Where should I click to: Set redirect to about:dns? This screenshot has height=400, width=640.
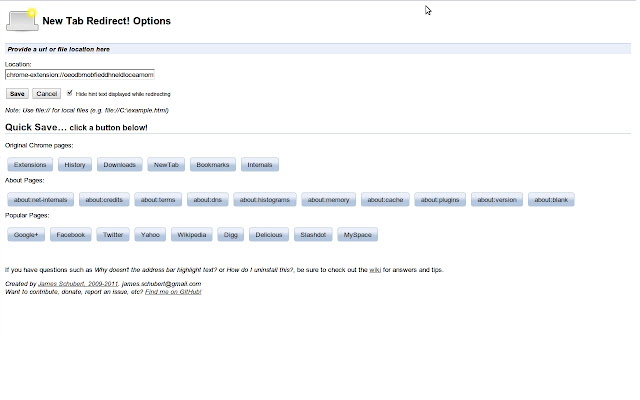point(208,200)
